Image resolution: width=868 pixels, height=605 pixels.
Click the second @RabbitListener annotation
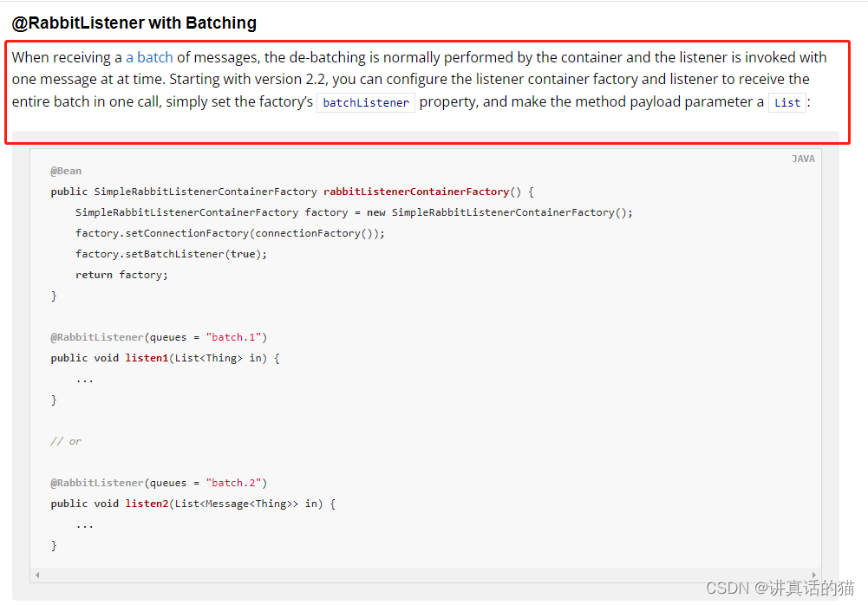pyautogui.click(x=97, y=483)
